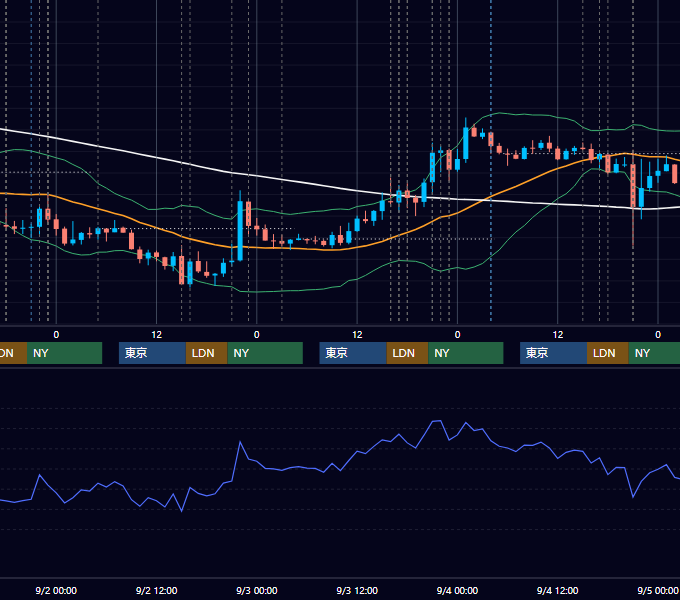680x600 pixels.
Task: Select the tall blue candle just after 9/4 00:00
Action: coord(466,143)
